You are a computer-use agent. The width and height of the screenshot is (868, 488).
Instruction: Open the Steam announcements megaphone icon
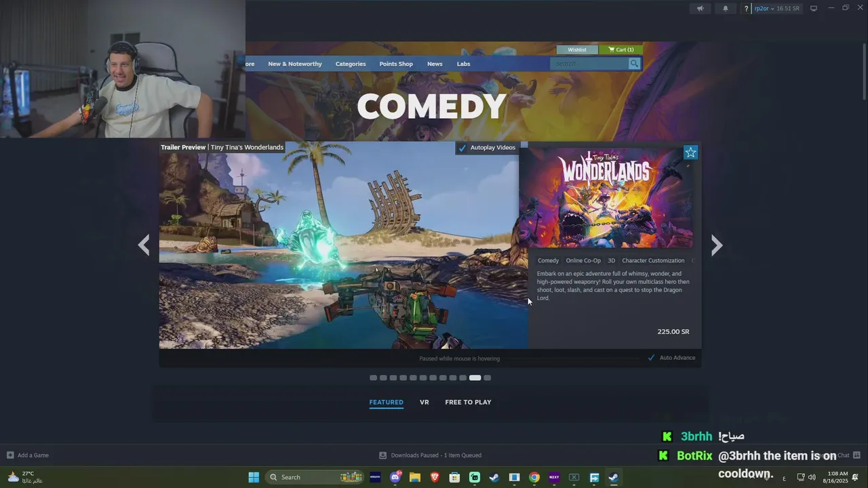pos(701,8)
